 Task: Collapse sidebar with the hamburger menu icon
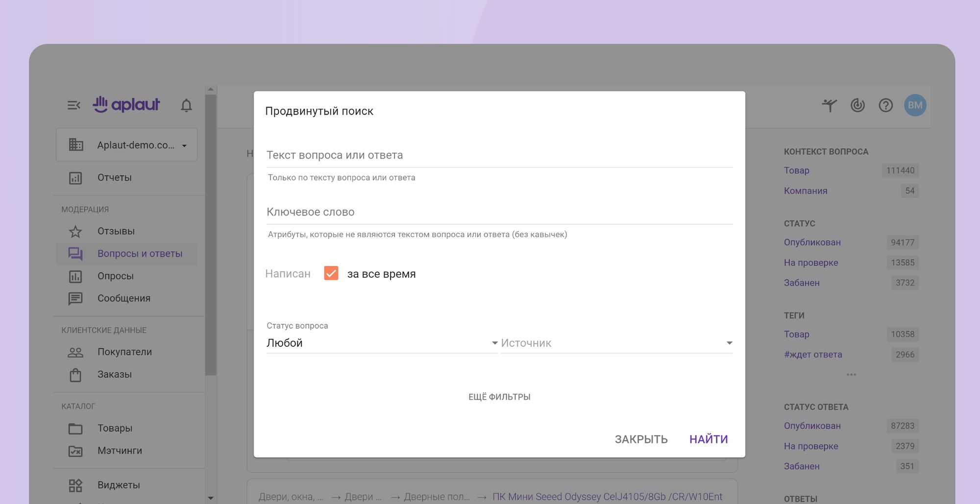click(x=74, y=105)
